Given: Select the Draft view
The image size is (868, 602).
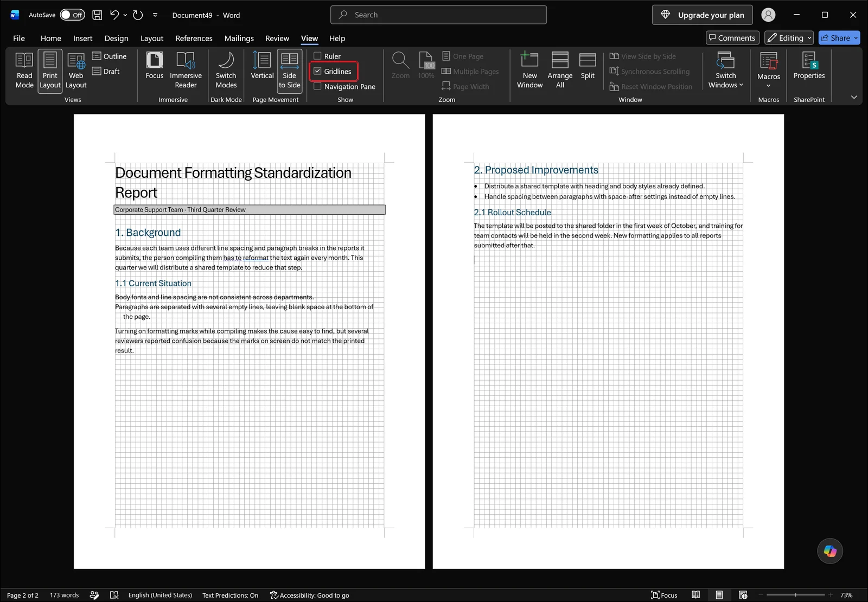Looking at the screenshot, I should [x=106, y=71].
